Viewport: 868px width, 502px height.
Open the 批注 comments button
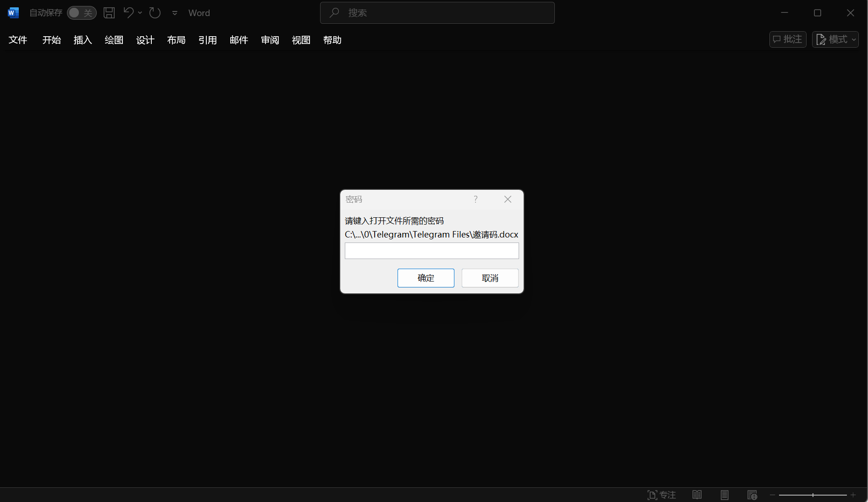787,39
